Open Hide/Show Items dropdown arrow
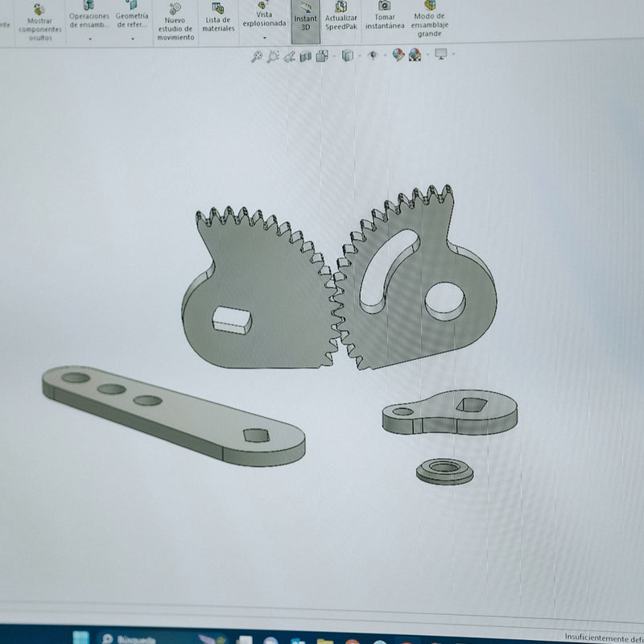 point(385,55)
